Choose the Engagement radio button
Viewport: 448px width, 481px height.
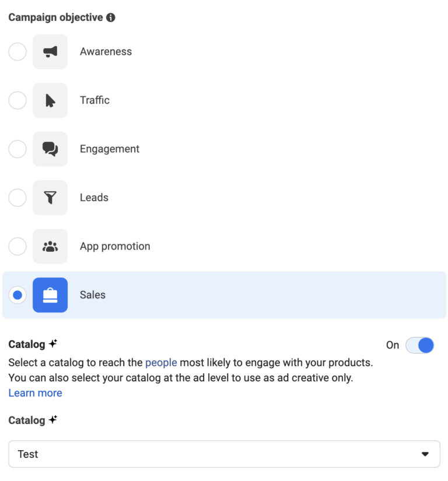17,149
